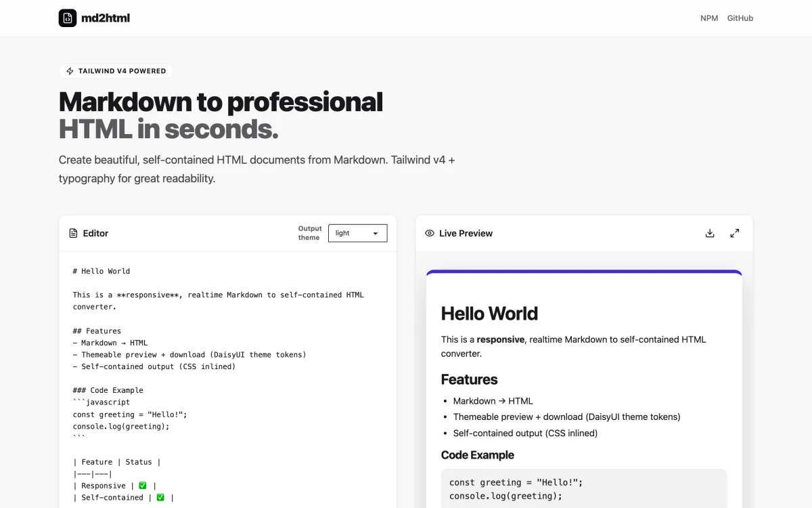Click into the Markdown editor text area
Viewport: 812px width, 508px height.
pos(228,380)
